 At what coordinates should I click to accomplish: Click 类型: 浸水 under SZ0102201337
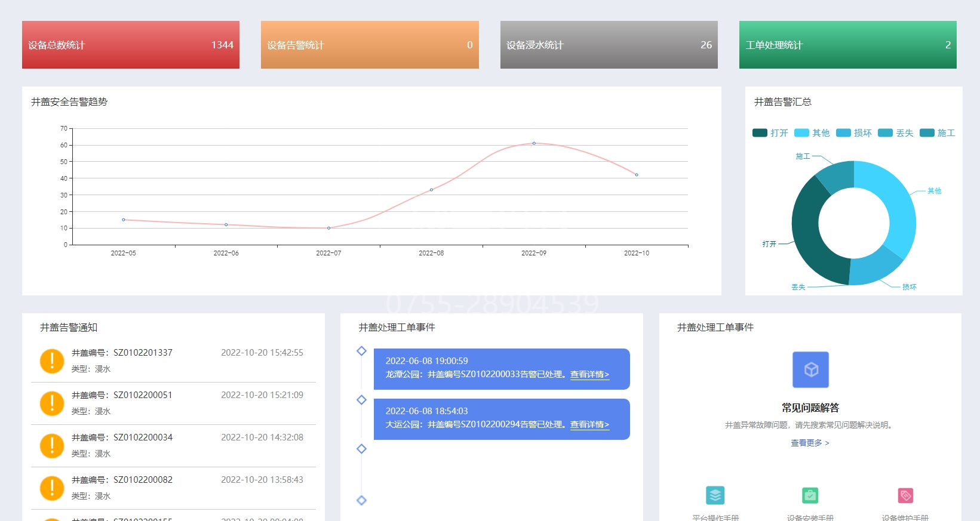(91, 369)
